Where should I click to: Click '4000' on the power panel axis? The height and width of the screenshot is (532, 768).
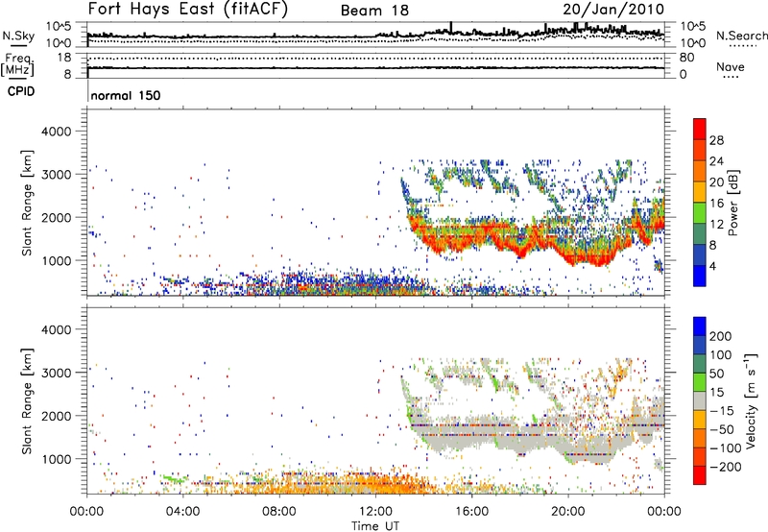57,132
